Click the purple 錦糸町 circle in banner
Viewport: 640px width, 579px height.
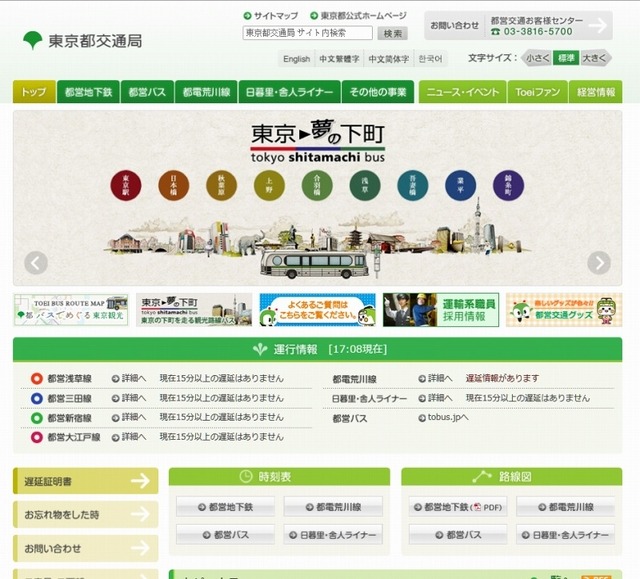508,185
